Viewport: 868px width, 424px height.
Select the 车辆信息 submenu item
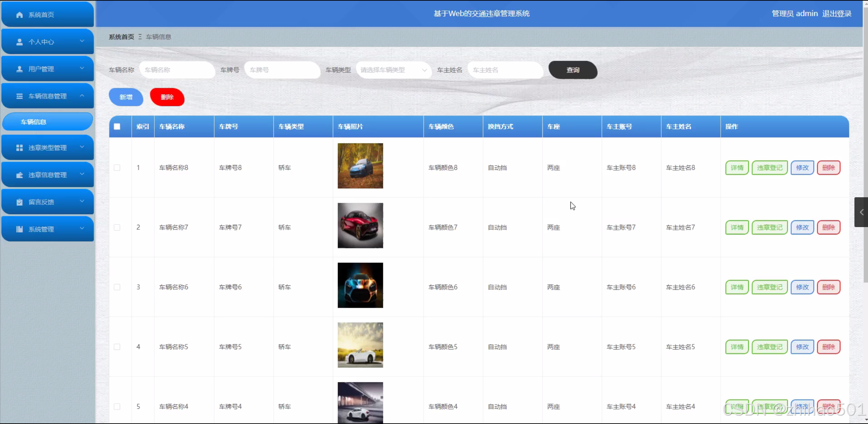click(48, 122)
